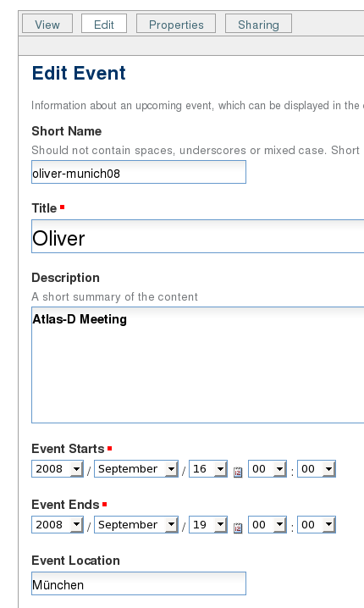Screen dimensions: 364x608
Task: Open the Sharing tab
Action: coord(258,24)
